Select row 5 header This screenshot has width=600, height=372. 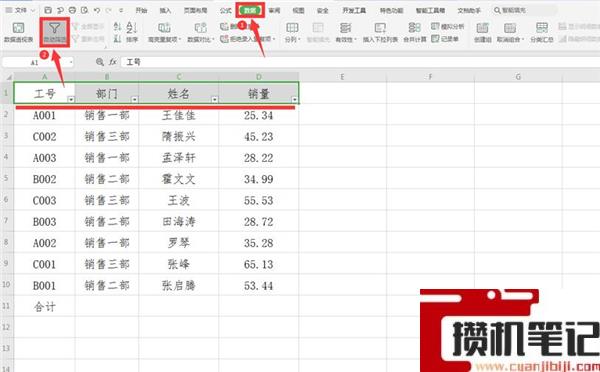[x=6, y=178]
